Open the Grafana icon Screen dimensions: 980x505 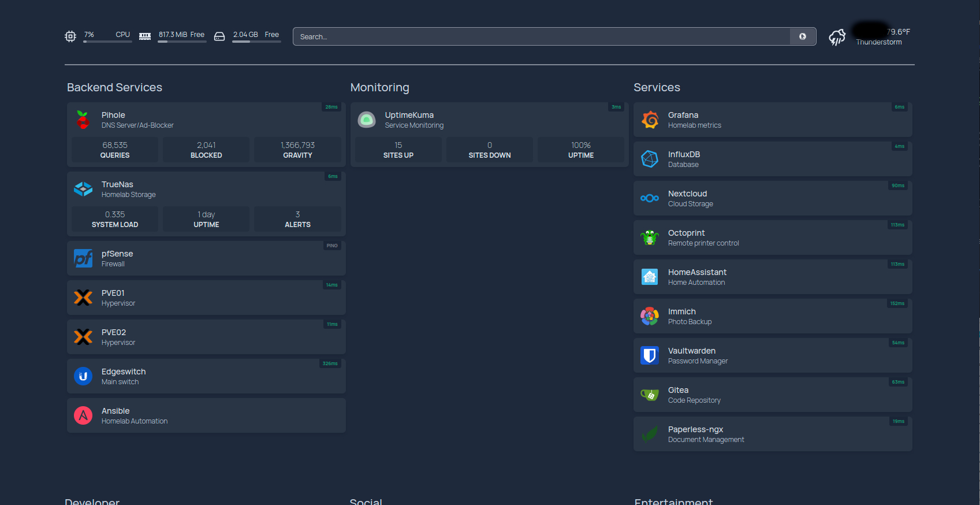650,120
